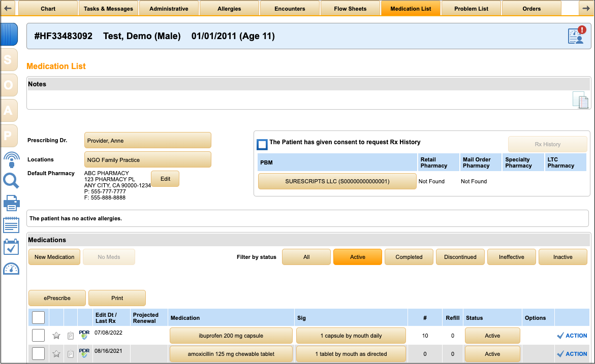Filter medications by Discontinued status

[460, 257]
